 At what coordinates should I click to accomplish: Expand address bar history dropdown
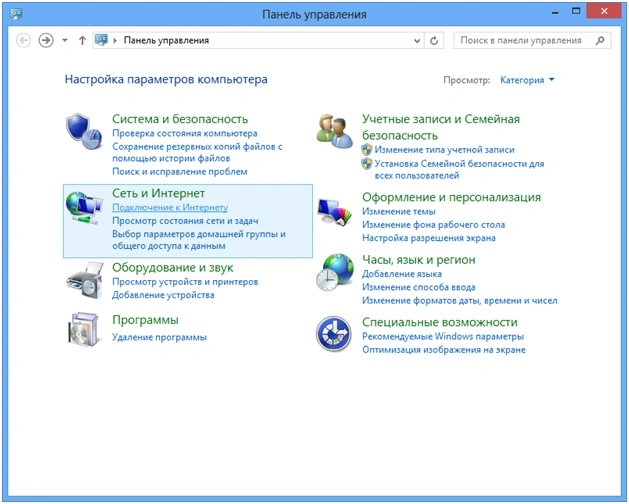pyautogui.click(x=417, y=41)
